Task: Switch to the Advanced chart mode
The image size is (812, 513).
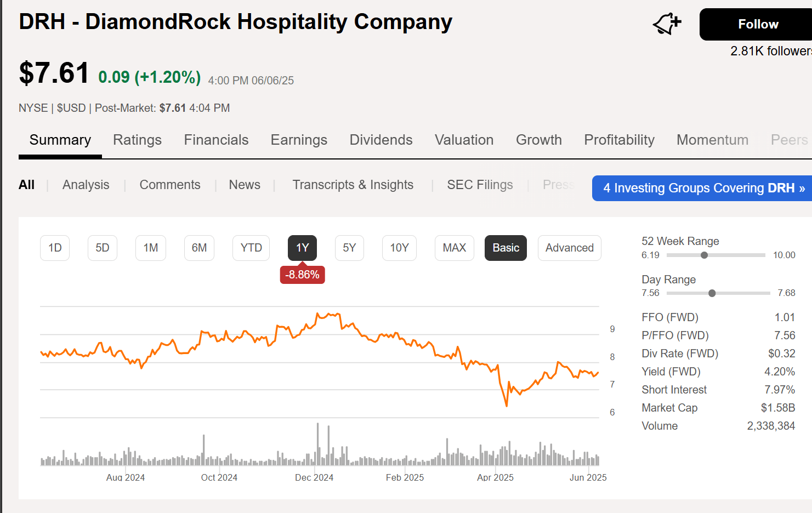Action: pos(569,248)
